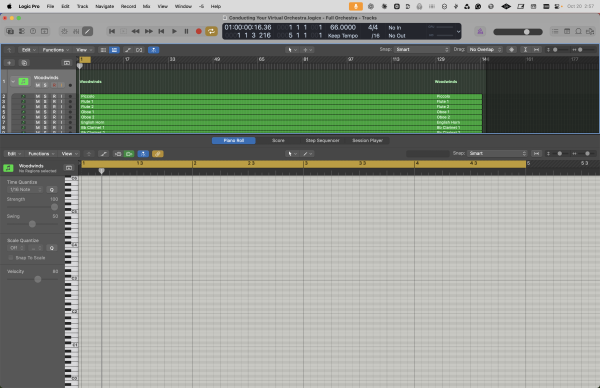Adjust the master volume slider
This screenshot has height=388, width=600.
(518, 32)
